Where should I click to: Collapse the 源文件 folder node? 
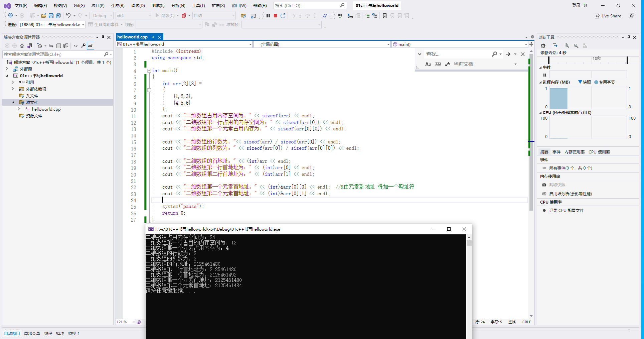click(13, 102)
